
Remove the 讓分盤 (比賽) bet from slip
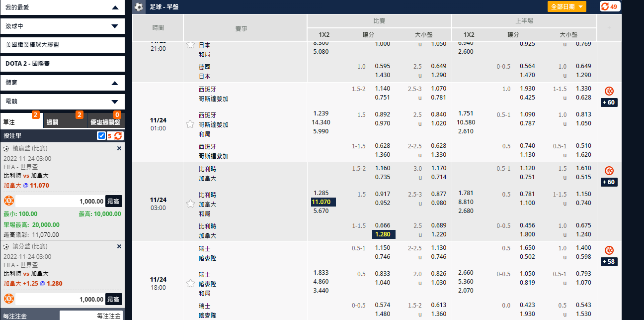point(119,246)
